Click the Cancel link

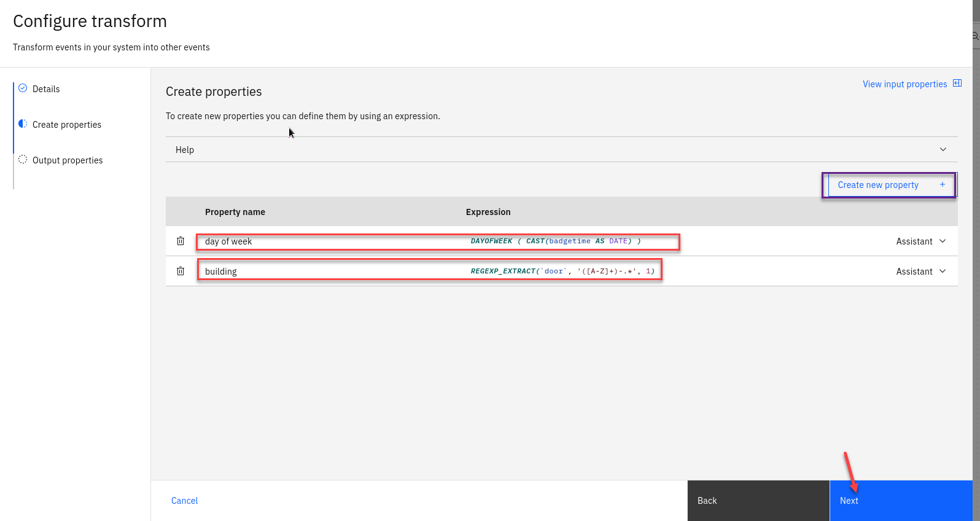point(184,501)
